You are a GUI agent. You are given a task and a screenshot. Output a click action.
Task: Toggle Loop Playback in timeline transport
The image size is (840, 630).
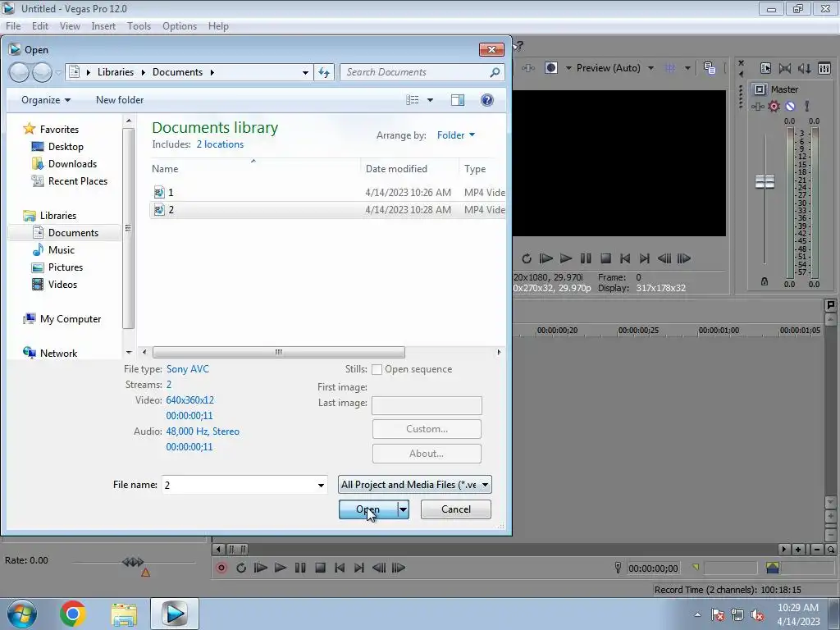tap(241, 568)
